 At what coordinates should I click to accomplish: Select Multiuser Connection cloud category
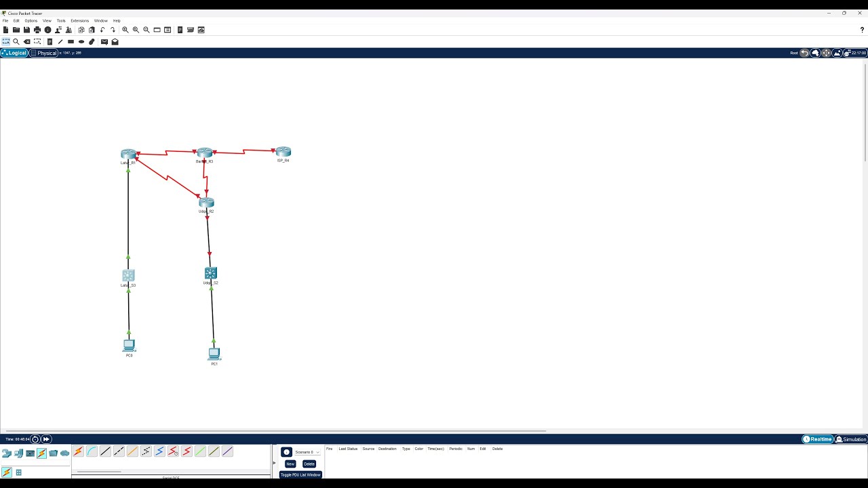[65, 453]
